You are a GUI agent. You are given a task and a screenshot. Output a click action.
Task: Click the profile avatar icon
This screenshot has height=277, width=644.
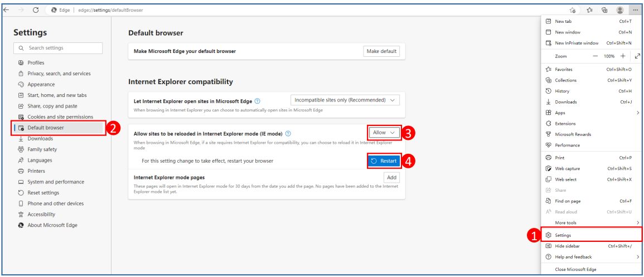(x=620, y=10)
